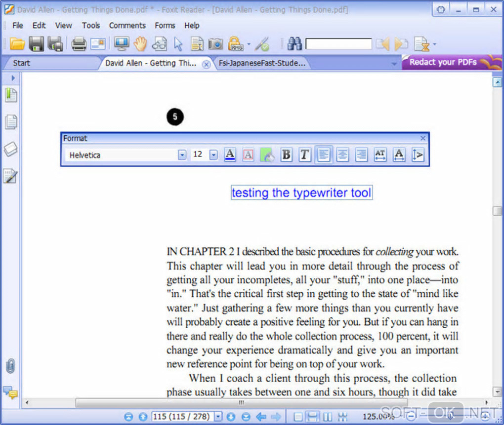
Task: Expand the left navigation panel arrow
Action: [x=13, y=78]
